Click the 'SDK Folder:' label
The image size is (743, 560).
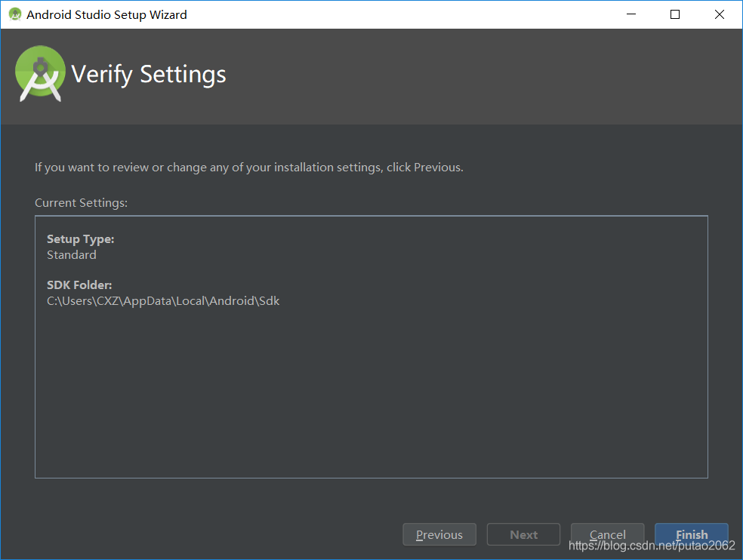point(79,285)
